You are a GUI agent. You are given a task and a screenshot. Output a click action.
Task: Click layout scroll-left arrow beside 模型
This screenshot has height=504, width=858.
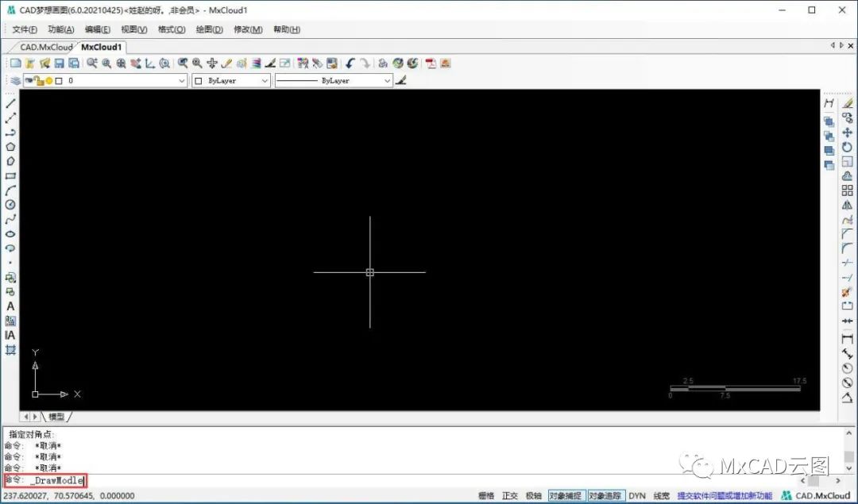coord(25,417)
